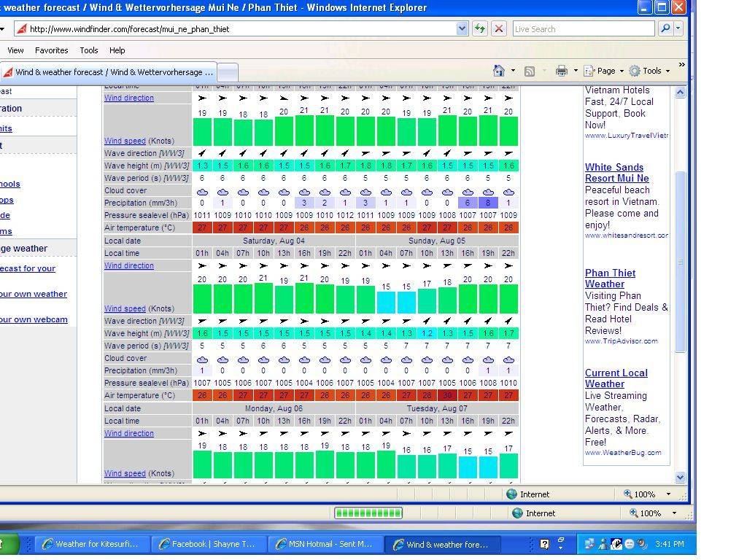Click the green Refresh page icon
This screenshot has width=747, height=560.
pos(479,28)
